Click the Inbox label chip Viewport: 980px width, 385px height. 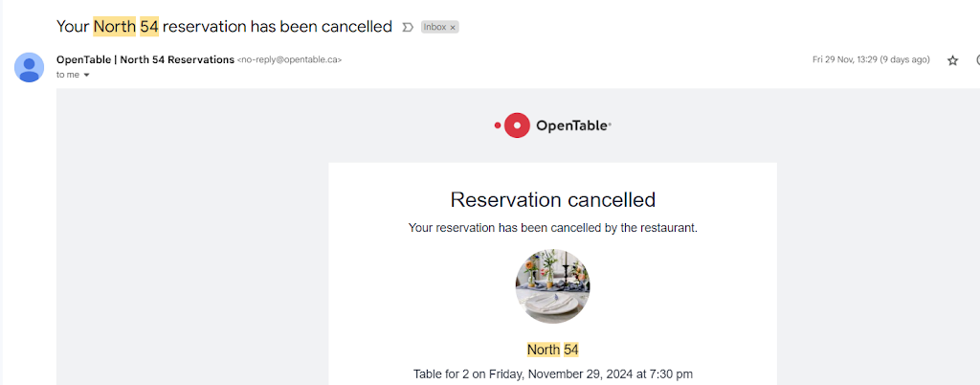pyautogui.click(x=435, y=28)
